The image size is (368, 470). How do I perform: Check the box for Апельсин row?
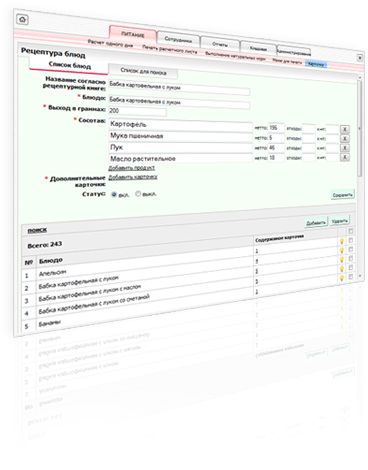(350, 240)
